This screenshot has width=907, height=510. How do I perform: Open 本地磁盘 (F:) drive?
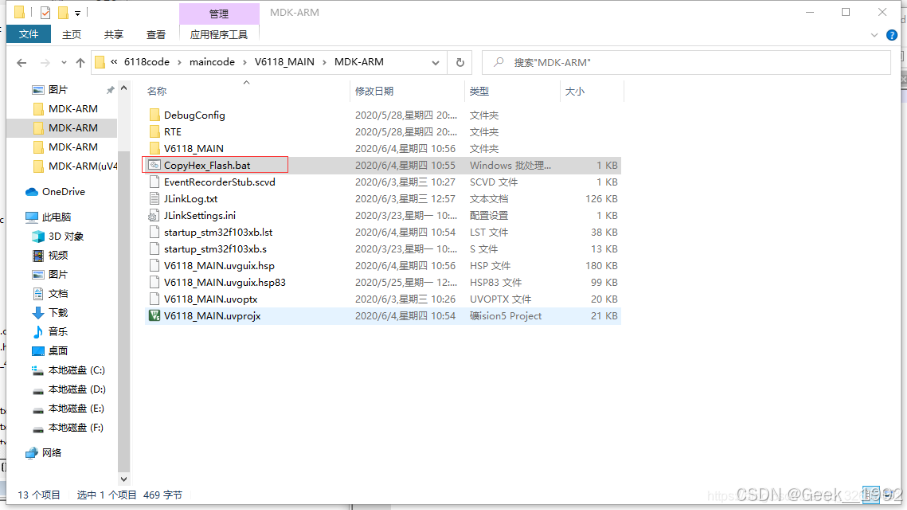point(76,428)
